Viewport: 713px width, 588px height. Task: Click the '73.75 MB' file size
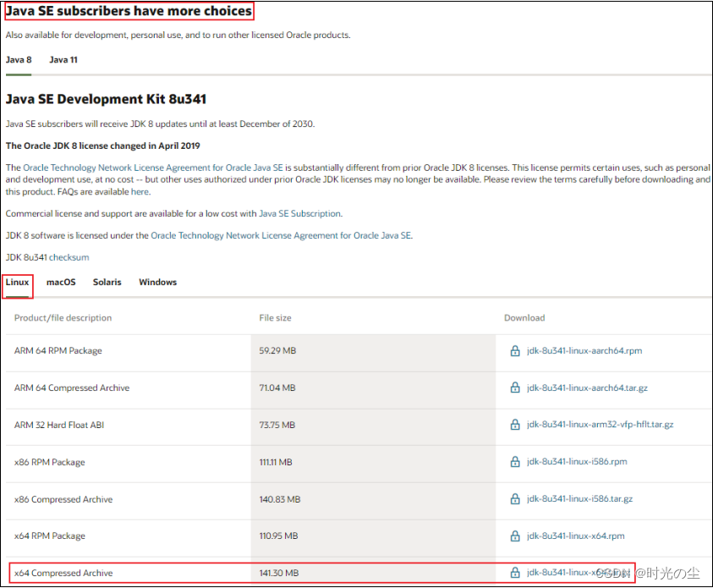click(277, 426)
